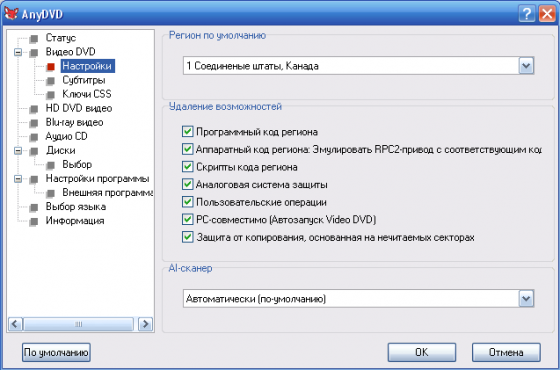Screen dimensions: 560x370
Task: Click the icon beside Ключи CSS
Action: [51, 95]
